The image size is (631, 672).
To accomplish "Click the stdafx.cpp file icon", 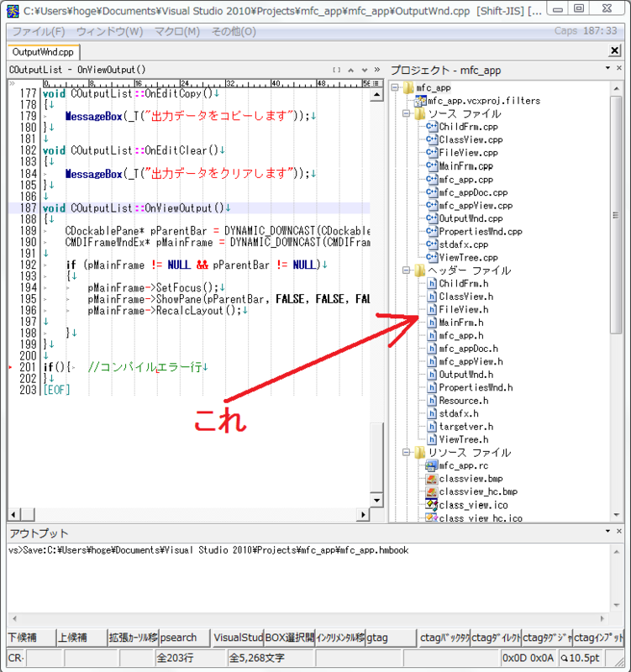I will 432,244.
